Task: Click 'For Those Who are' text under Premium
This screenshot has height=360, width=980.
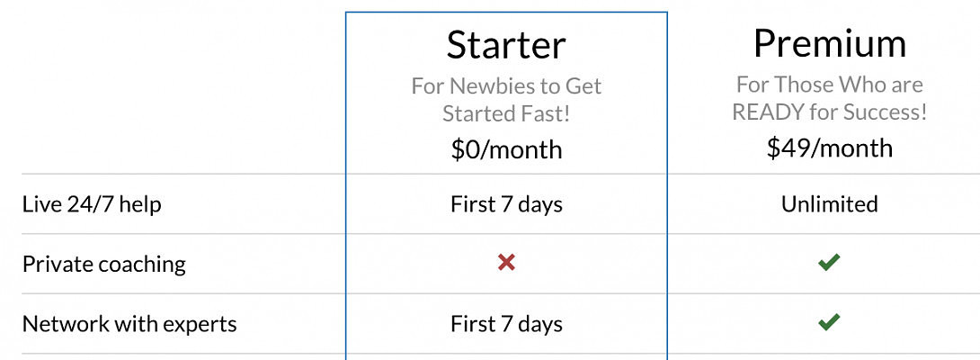Action: click(829, 85)
